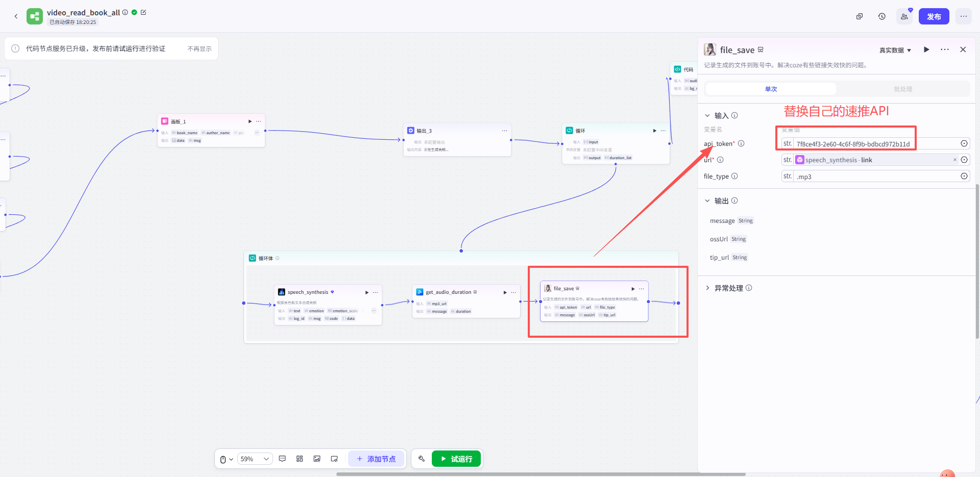Screen dimensions: 980x477
Task: Open collaborators icon next to publish button
Action: (904, 16)
